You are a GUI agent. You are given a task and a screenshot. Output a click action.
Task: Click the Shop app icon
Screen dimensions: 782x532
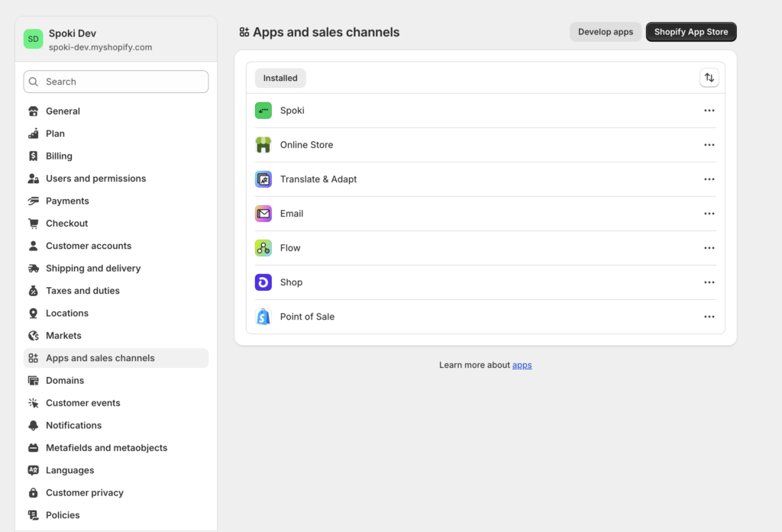[x=263, y=282]
